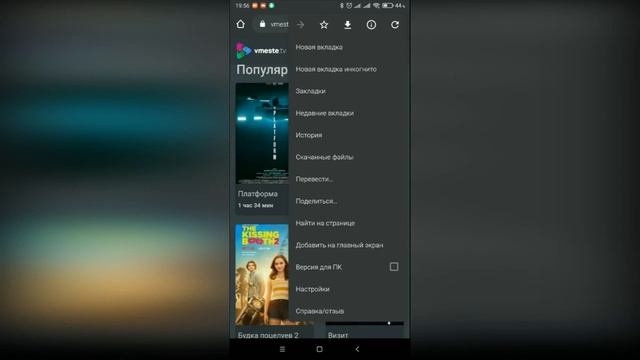Tap the 'Будка поцелуев 2' title
The image size is (640, 360).
(x=268, y=335)
